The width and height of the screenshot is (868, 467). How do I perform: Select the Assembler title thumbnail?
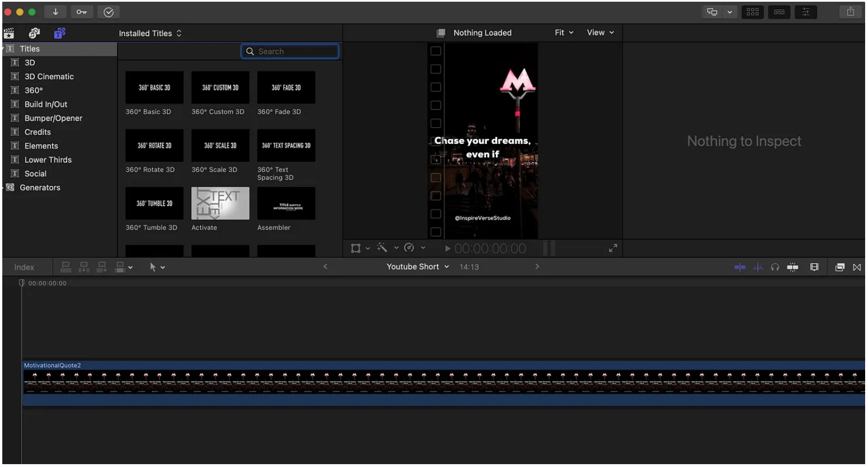pos(286,203)
